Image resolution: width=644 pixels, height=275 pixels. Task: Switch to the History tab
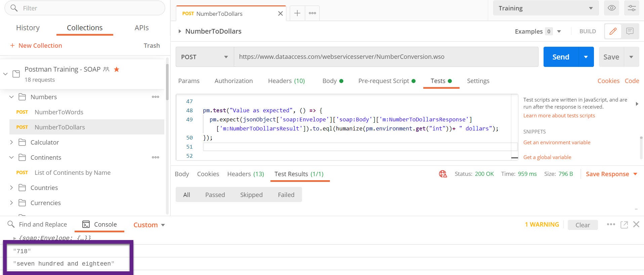(x=28, y=28)
